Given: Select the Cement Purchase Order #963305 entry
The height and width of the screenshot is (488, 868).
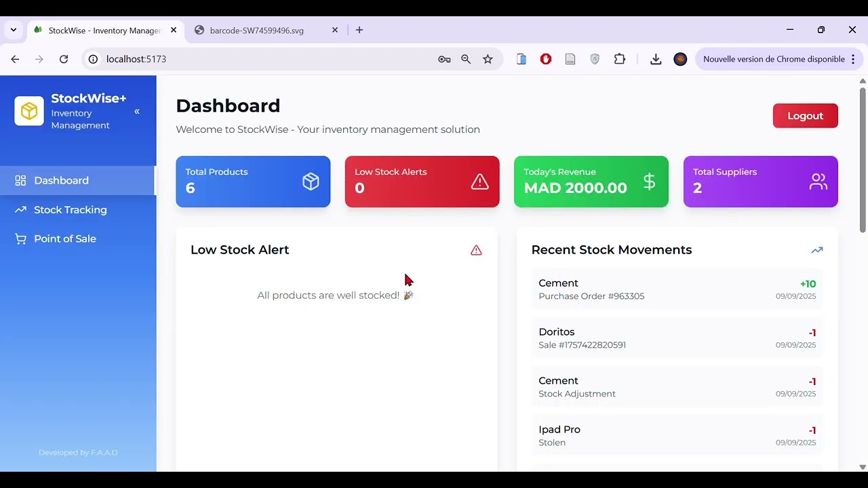Looking at the screenshot, I should click(677, 289).
